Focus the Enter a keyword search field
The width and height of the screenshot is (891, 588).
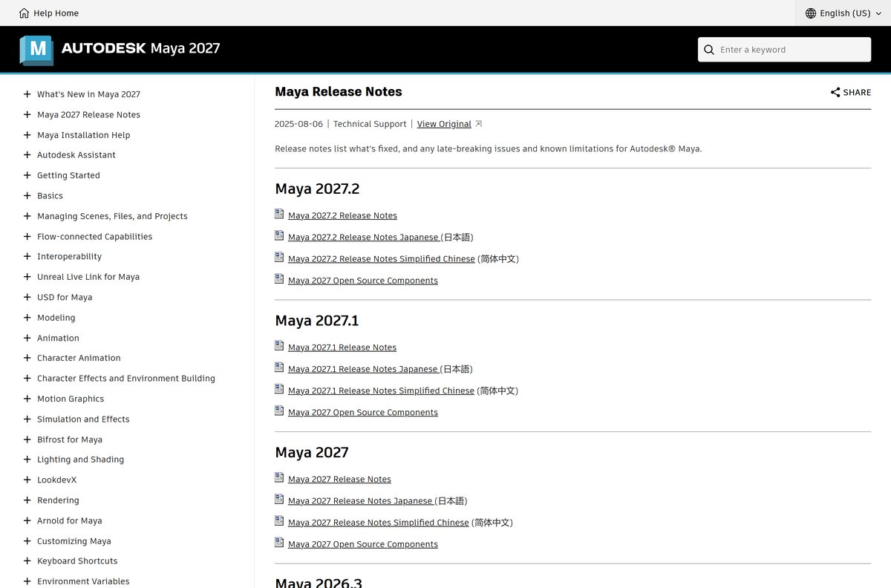(784, 50)
